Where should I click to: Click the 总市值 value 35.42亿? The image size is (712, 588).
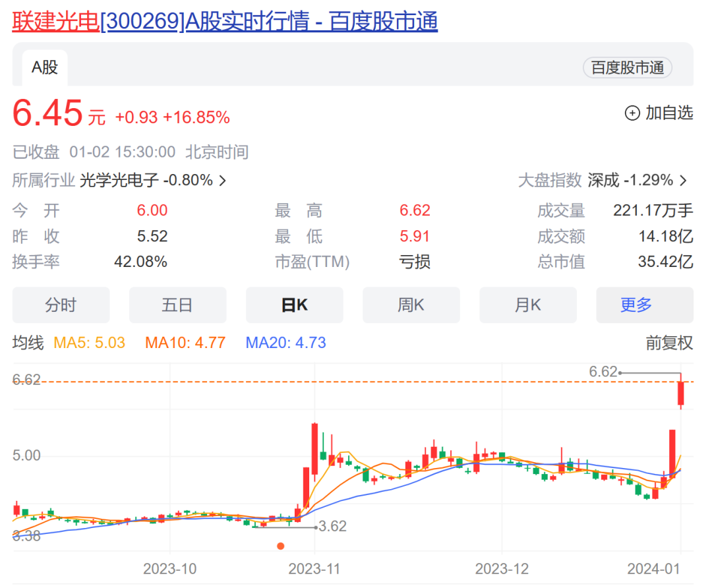[x=666, y=262]
